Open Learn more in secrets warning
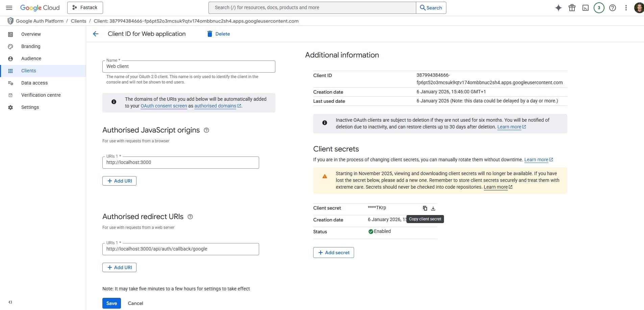Screen dimensions: 644x310 [x=498, y=187]
